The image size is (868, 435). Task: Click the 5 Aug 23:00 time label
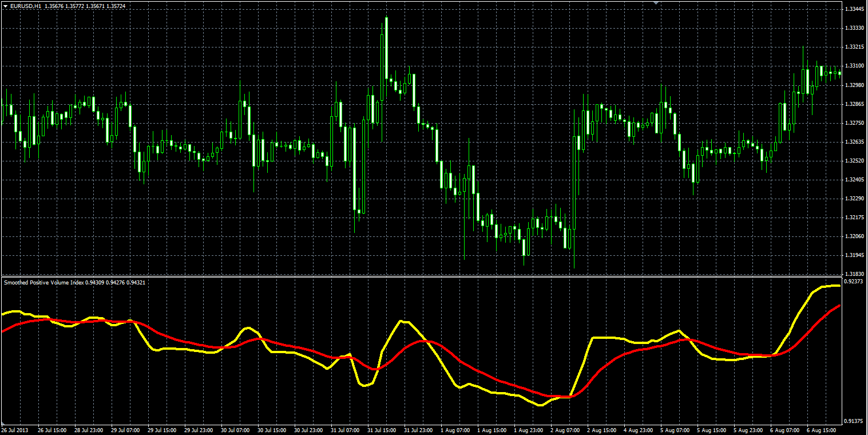click(748, 430)
